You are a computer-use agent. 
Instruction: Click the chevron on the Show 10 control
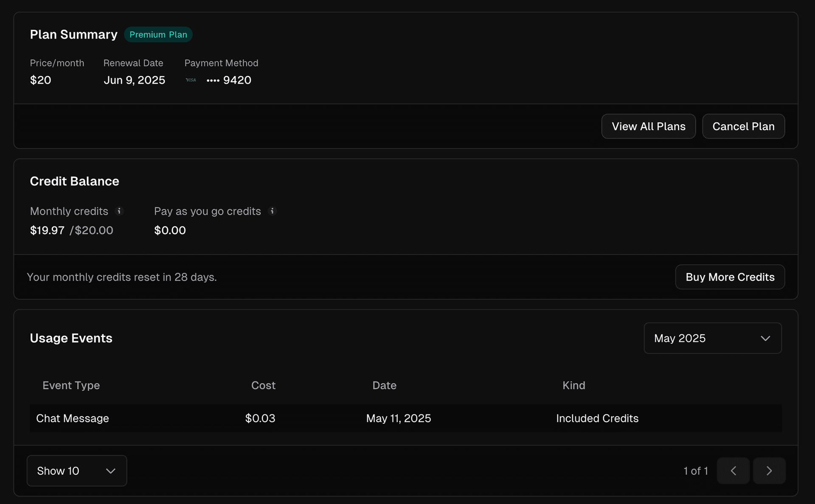pyautogui.click(x=111, y=471)
